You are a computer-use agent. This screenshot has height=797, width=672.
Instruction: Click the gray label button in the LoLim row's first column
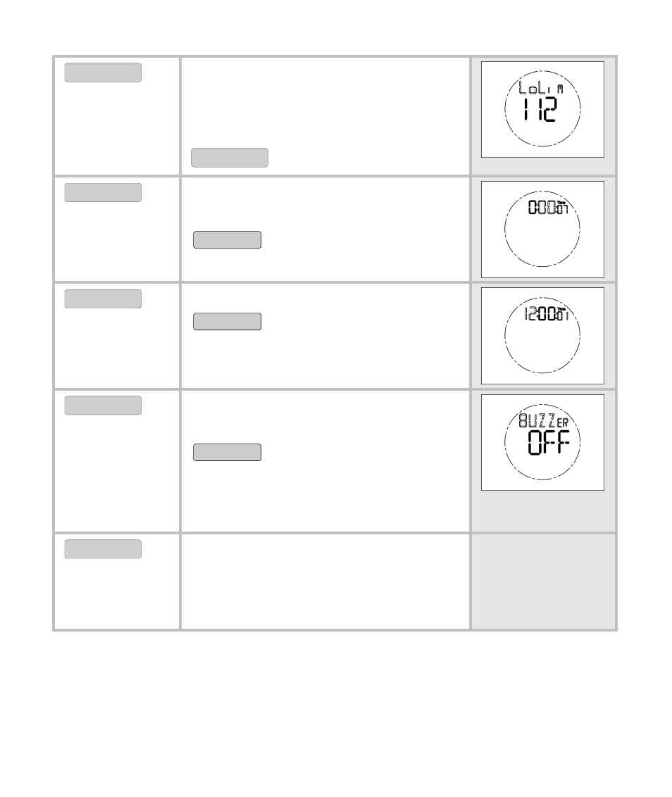[x=103, y=73]
